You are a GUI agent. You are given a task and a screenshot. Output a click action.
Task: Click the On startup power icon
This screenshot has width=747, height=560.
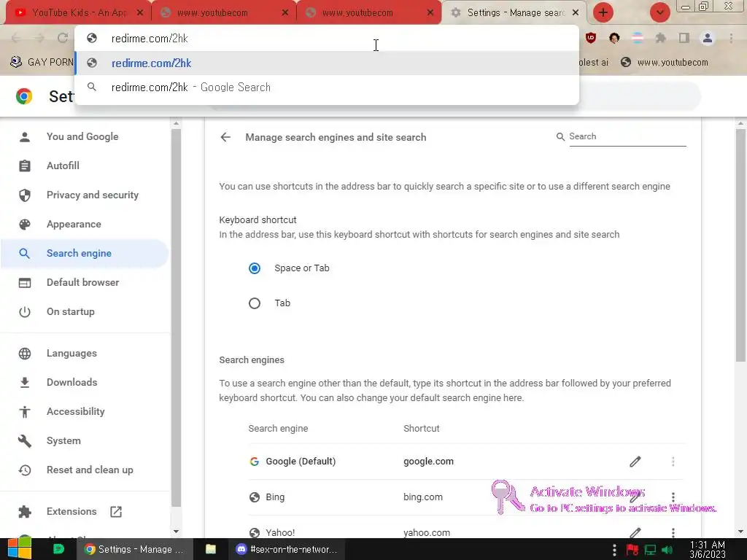coord(25,311)
